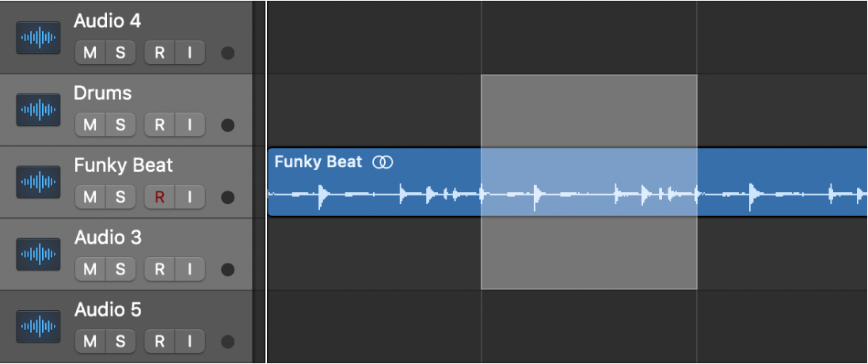The width and height of the screenshot is (868, 364).
Task: Select the Funky Beat audio region title
Action: 318,162
